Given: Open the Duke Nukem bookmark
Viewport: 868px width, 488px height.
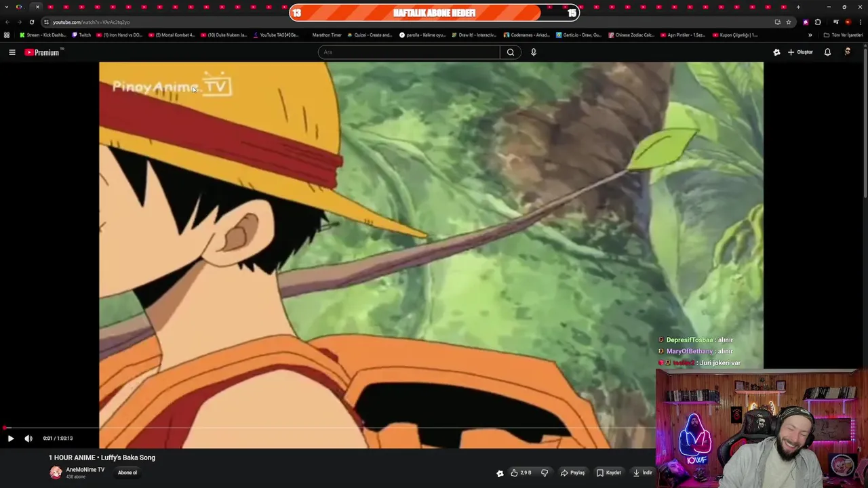Looking at the screenshot, I should (x=224, y=35).
